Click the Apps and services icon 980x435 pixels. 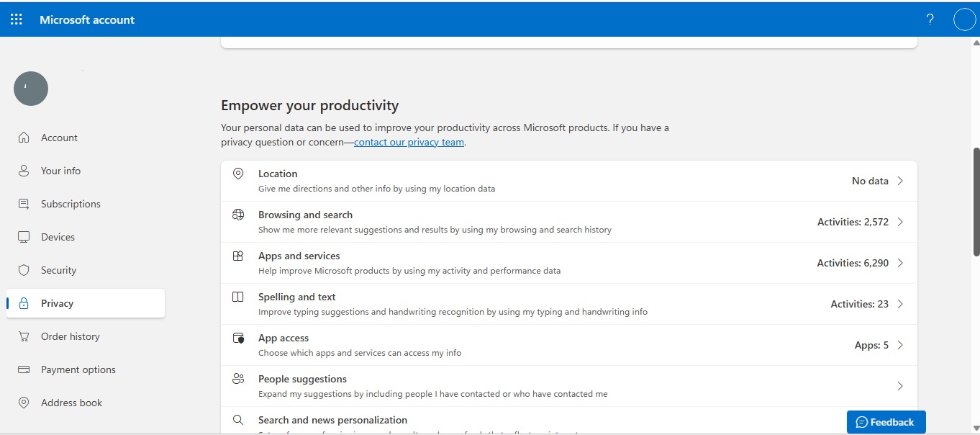click(x=238, y=256)
